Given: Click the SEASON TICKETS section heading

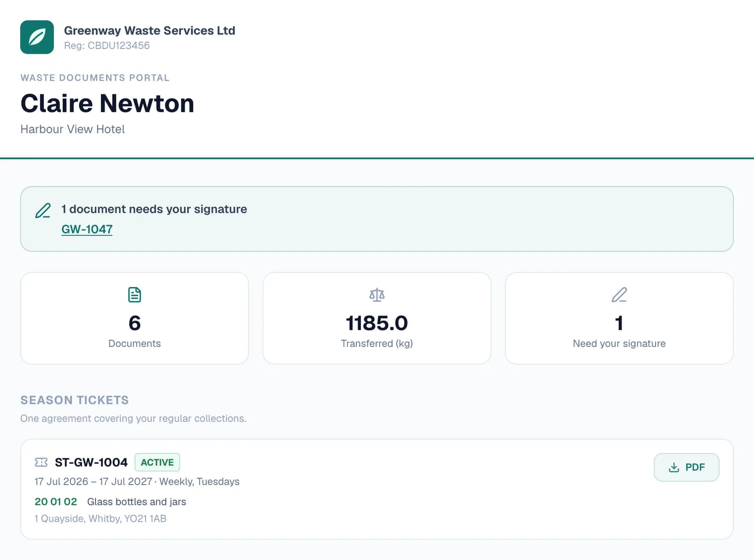Looking at the screenshot, I should pyautogui.click(x=74, y=400).
